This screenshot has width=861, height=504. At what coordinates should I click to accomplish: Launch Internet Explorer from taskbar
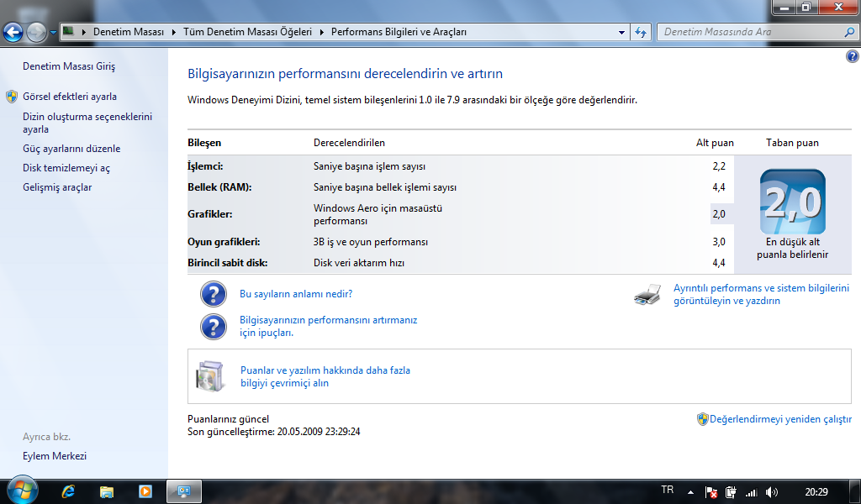(x=68, y=491)
